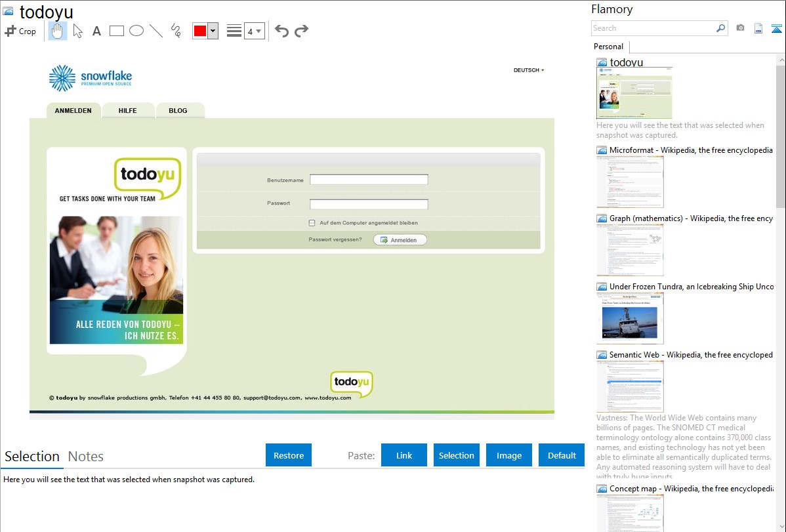The height and width of the screenshot is (532, 786).
Task: Select the text annotation tool
Action: pos(96,31)
